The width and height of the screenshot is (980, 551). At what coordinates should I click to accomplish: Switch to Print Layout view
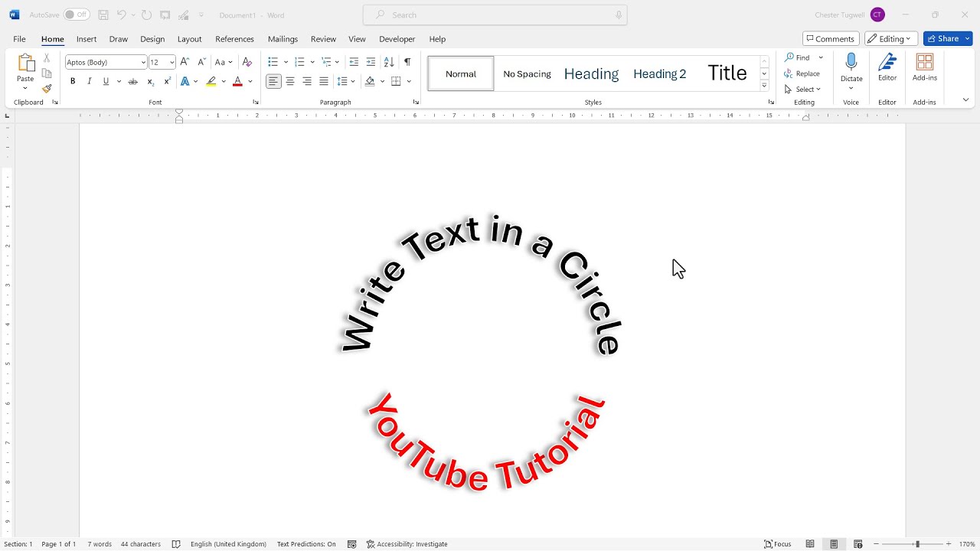pos(834,544)
